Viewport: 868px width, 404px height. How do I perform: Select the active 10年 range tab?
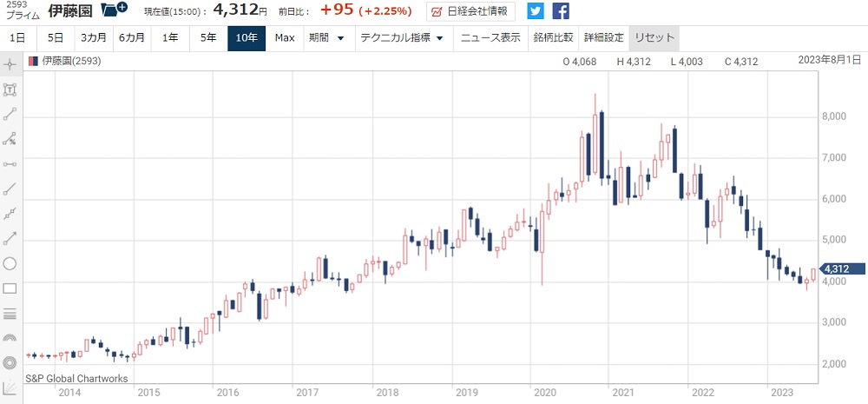[247, 37]
